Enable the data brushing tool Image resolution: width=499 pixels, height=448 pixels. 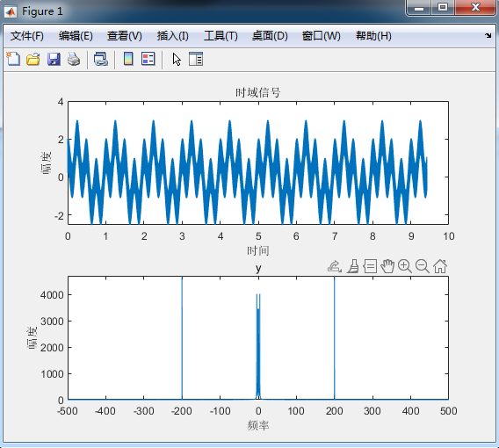[353, 266]
